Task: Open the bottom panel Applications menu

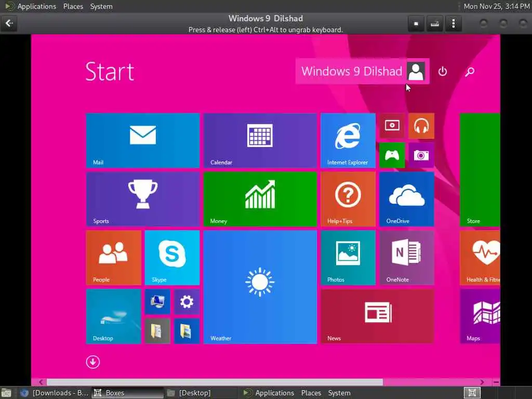Action: point(274,393)
